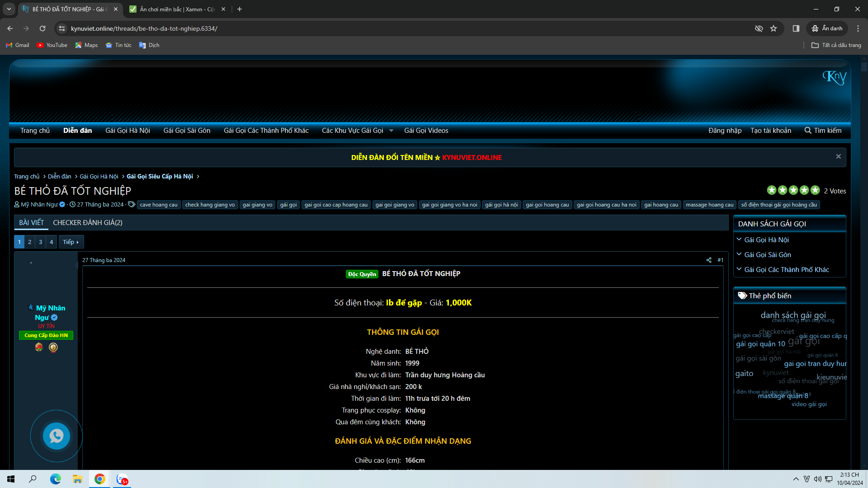The image size is (868, 488).
Task: Go to page 3 of the thread
Action: point(41,242)
